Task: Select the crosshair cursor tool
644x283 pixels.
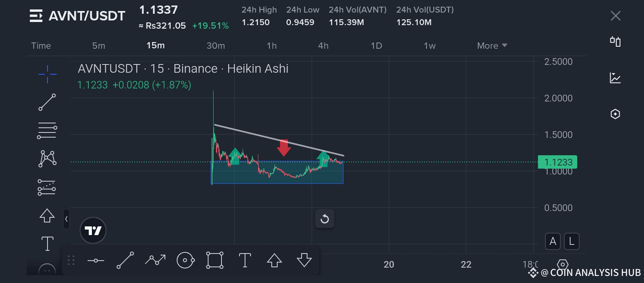Action: (48, 74)
